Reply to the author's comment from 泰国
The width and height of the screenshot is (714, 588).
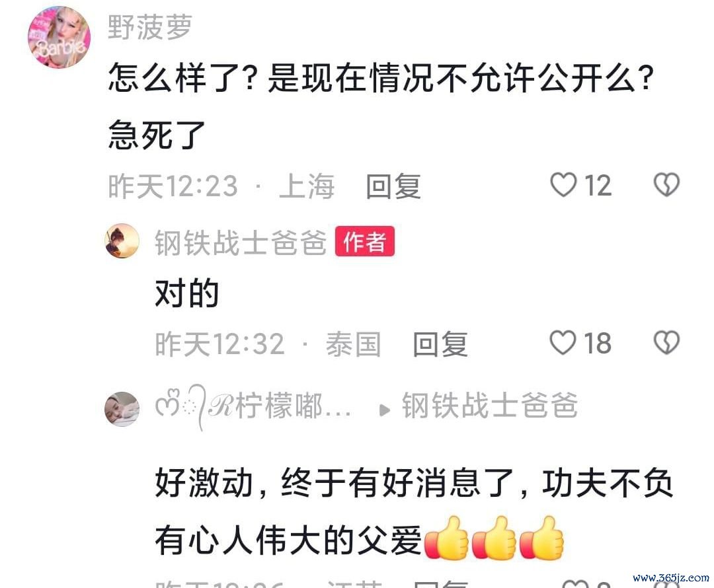point(440,344)
